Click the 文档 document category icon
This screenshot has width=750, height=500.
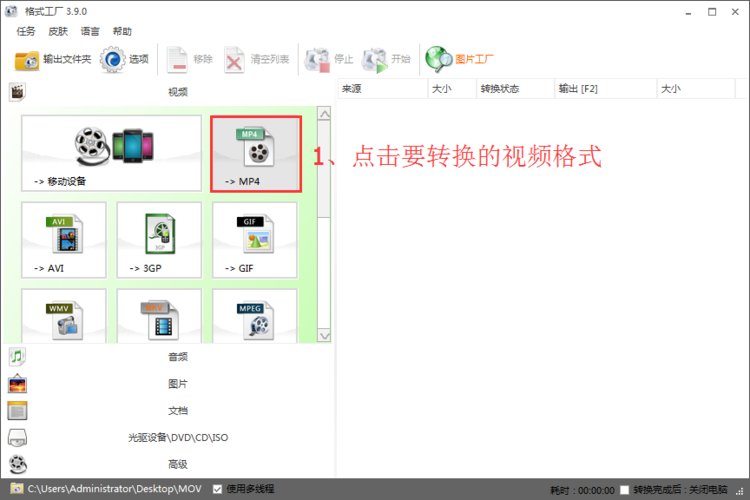tap(17, 411)
